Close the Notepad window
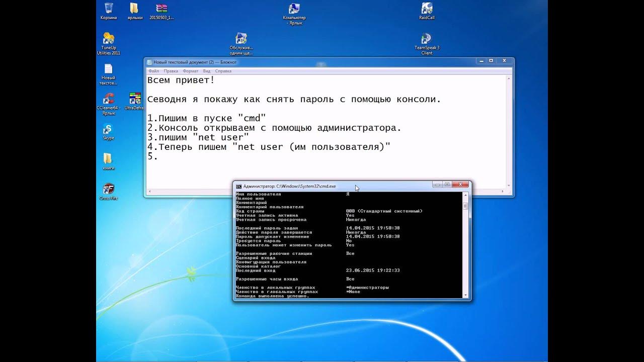 click(505, 61)
